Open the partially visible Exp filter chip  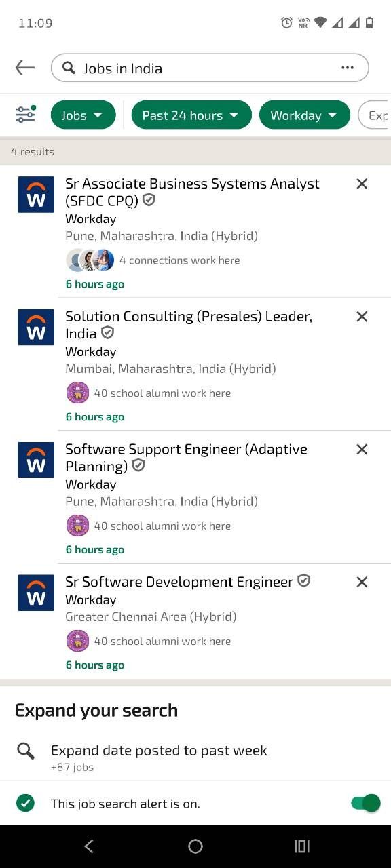click(375, 115)
